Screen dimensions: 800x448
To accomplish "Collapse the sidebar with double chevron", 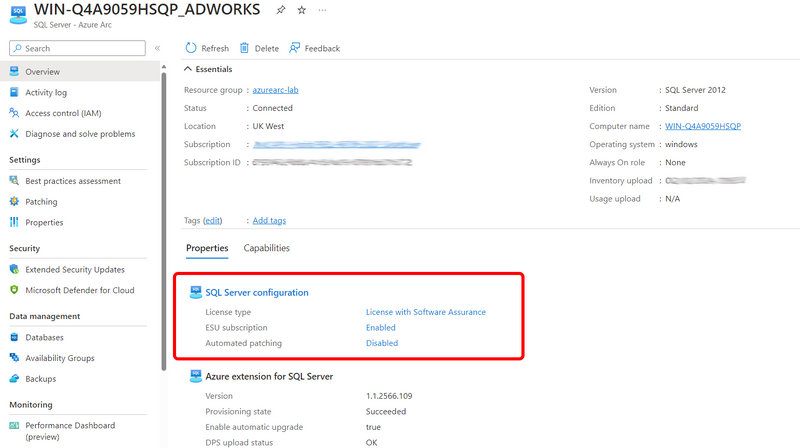I will (158, 48).
